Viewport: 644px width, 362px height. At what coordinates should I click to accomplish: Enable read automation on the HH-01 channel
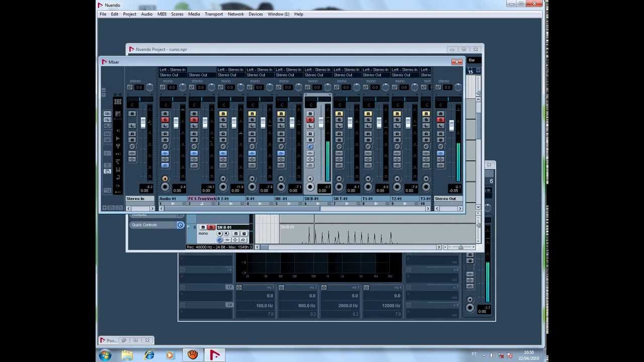[281, 134]
